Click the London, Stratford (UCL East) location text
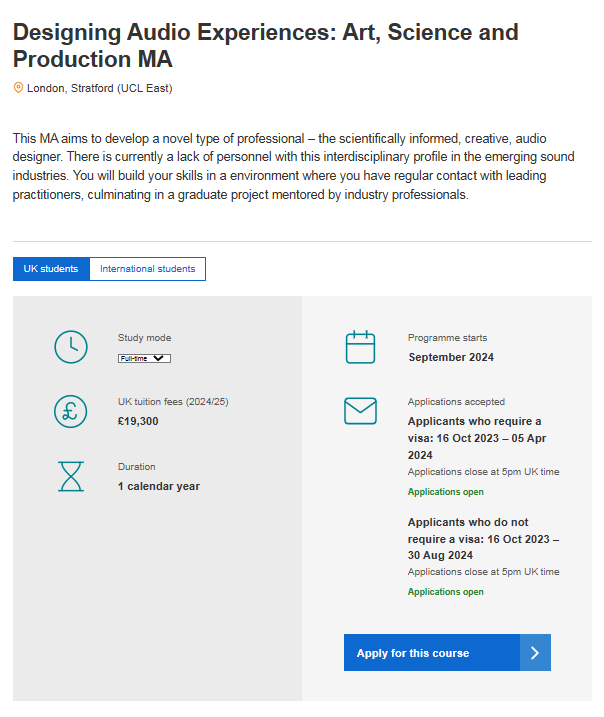604x717 pixels. 100,88
